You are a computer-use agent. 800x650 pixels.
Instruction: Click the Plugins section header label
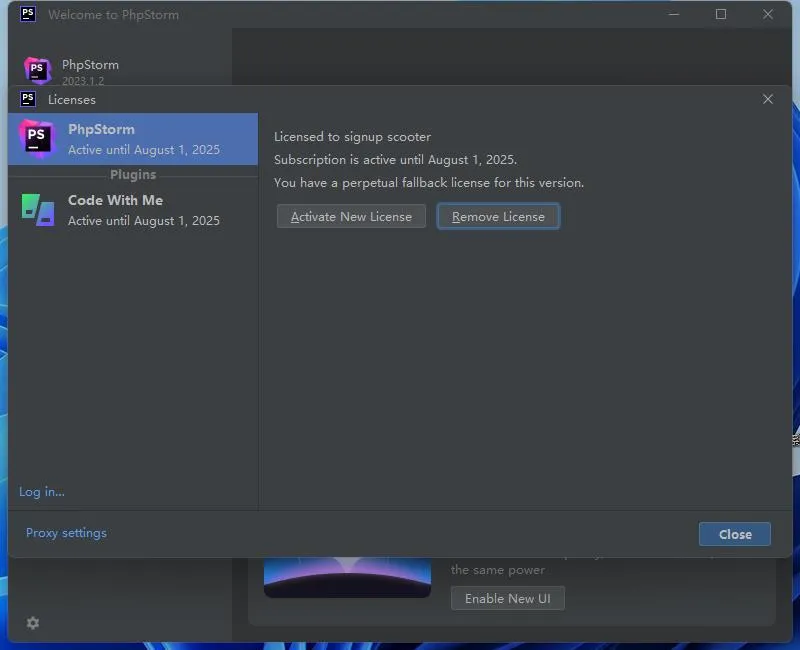133,174
